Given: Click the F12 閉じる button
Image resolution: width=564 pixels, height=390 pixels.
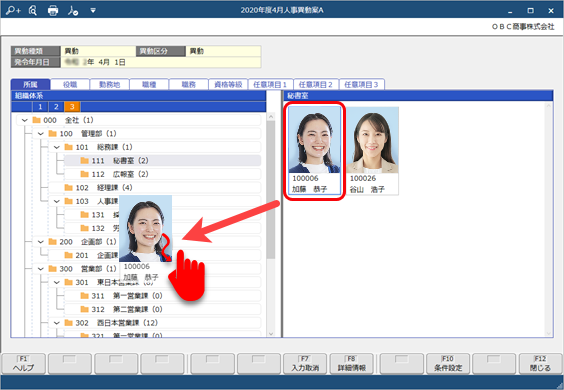Looking at the screenshot, I should (x=540, y=364).
